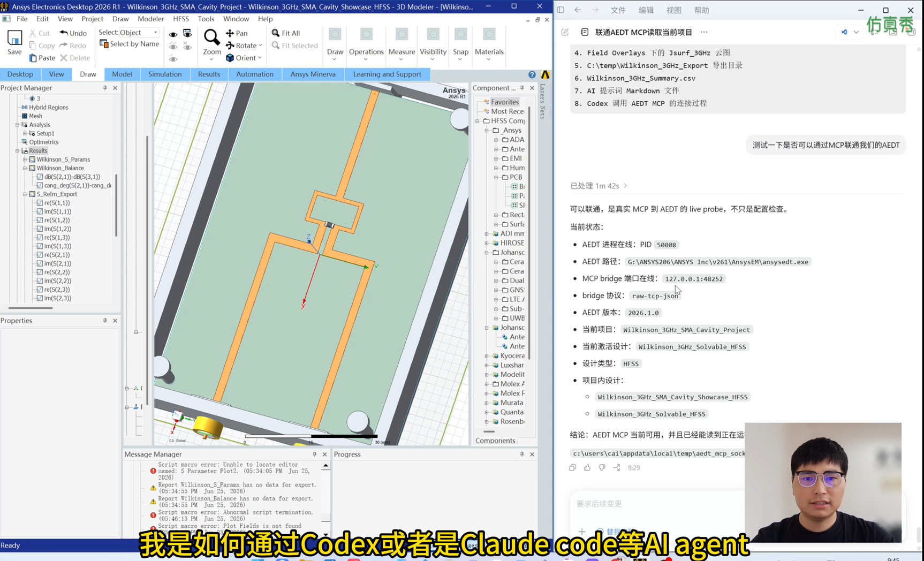Open the Learning and Support tab
This screenshot has width=924, height=561.
coord(387,74)
